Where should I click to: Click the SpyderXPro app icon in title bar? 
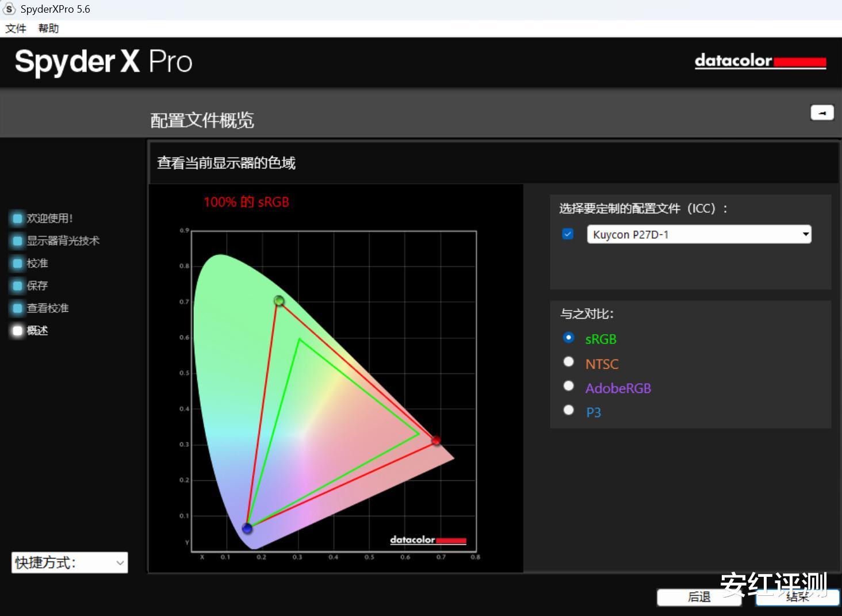[9, 9]
